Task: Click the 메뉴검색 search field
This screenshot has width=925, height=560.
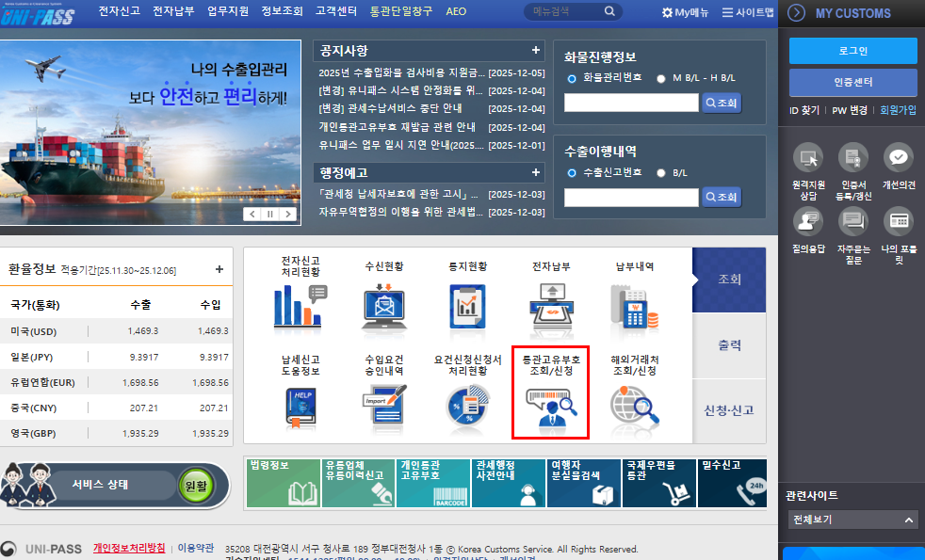Action: pos(563,11)
